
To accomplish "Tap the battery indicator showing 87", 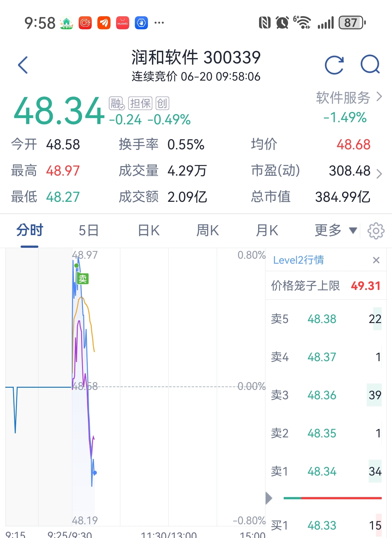I will (352, 22).
